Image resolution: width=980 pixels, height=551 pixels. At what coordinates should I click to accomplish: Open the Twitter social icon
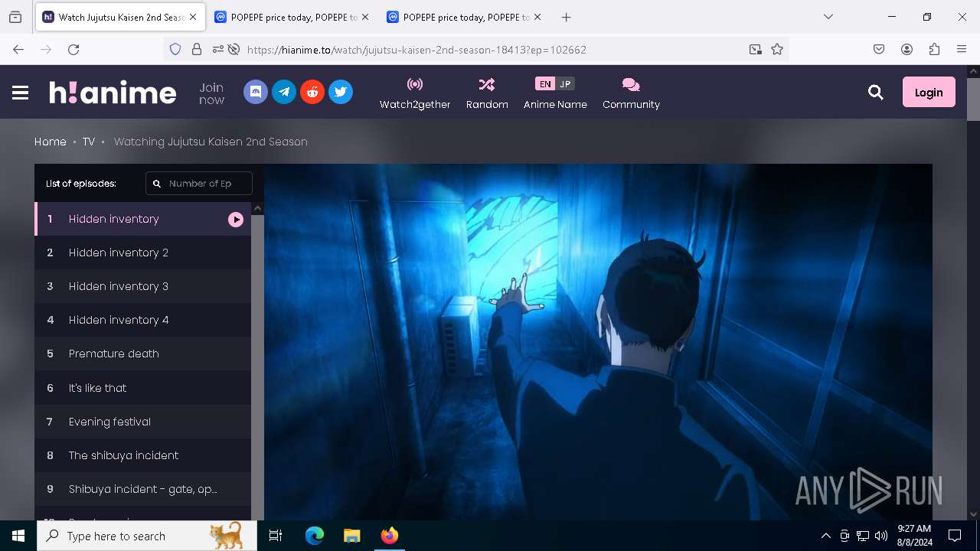[x=341, y=92]
